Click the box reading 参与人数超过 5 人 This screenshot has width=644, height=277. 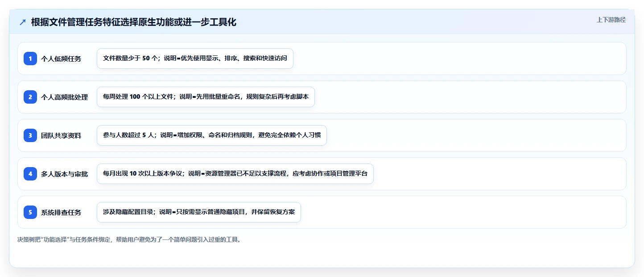coord(212,135)
